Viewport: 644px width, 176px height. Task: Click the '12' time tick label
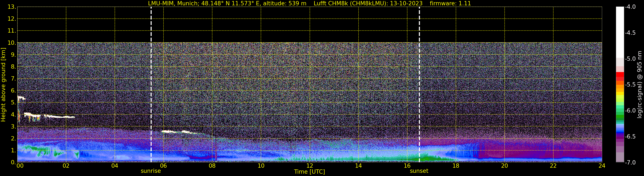pos(310,166)
